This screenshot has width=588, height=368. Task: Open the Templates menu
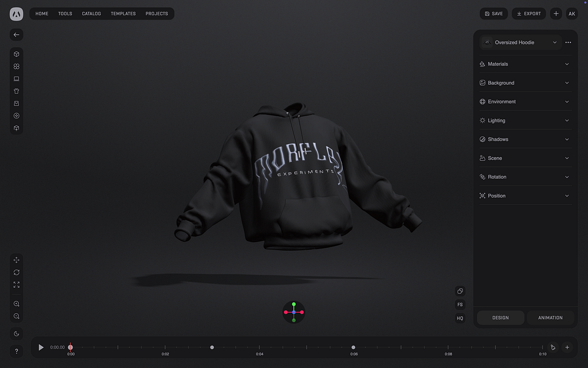[123, 14]
